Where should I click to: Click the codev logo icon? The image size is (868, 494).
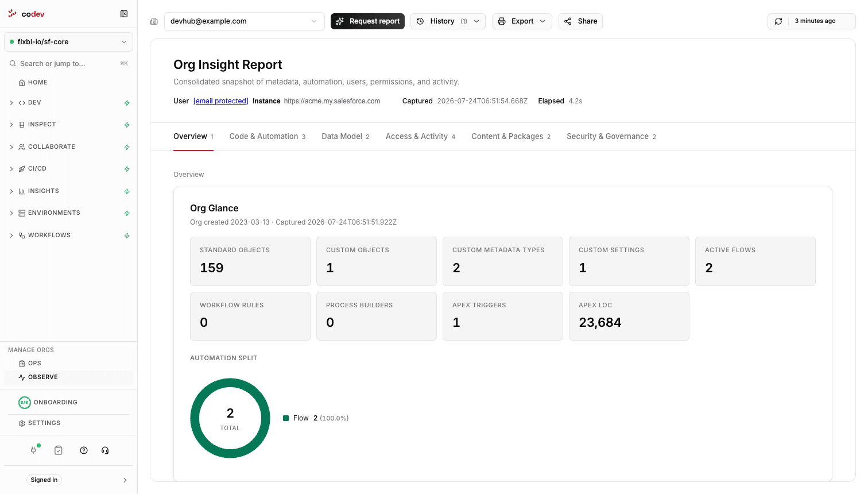click(x=12, y=13)
